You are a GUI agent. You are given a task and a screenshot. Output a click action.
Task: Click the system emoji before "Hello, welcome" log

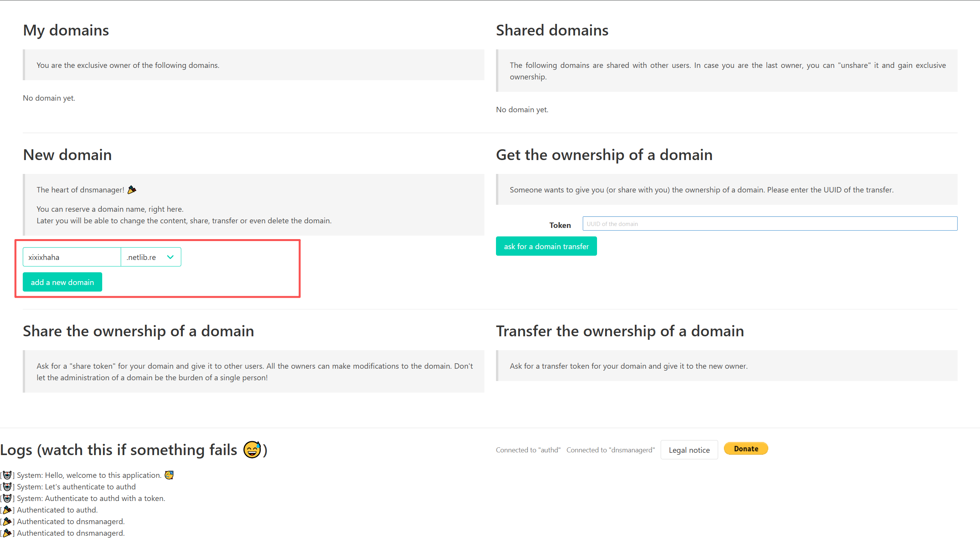[x=7, y=475]
